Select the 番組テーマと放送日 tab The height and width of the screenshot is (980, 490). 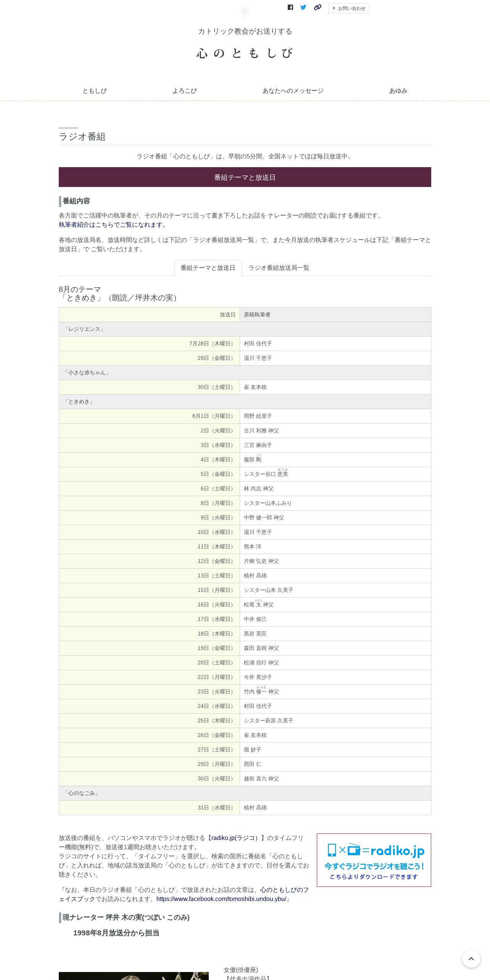point(208,268)
